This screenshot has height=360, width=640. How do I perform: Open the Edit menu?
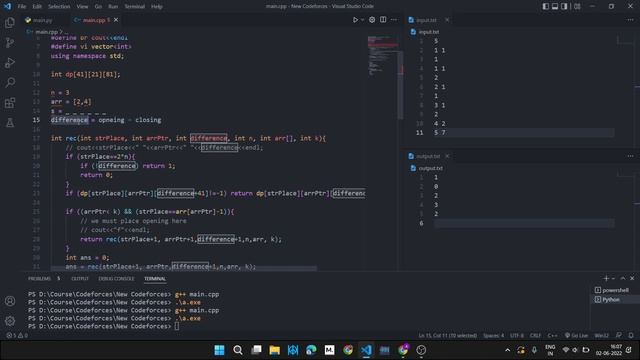click(37, 6)
